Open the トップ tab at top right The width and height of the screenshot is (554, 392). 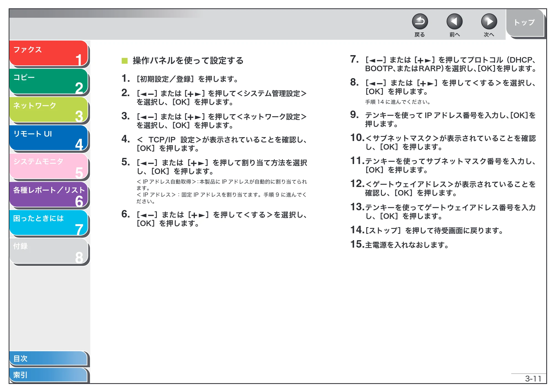pyautogui.click(x=524, y=22)
